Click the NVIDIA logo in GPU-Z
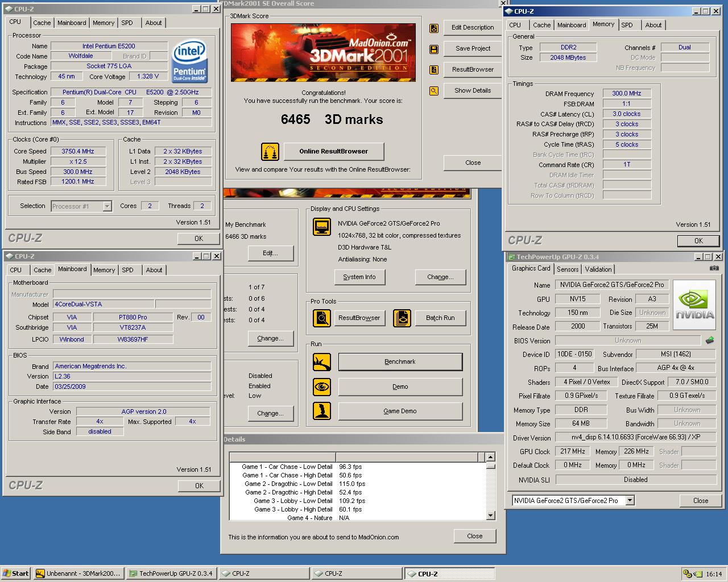This screenshot has height=582, width=728. (694, 305)
